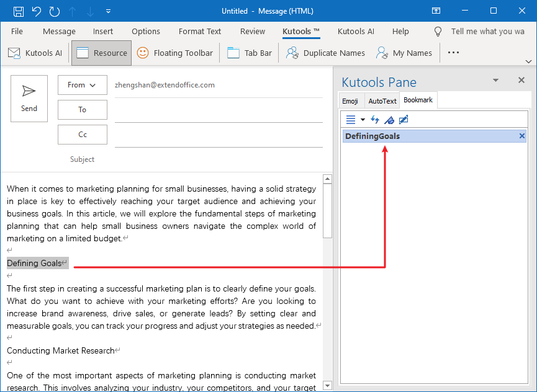Click the refresh bookmarks arrows icon
The width and height of the screenshot is (537, 392).
[x=375, y=120]
